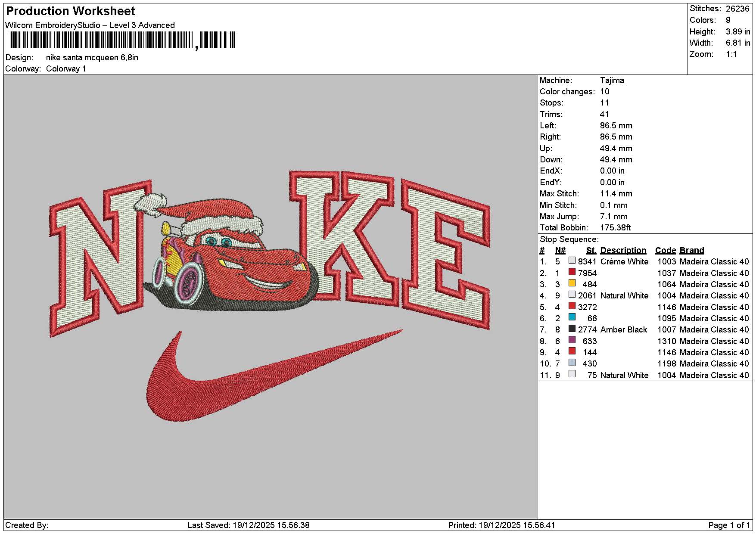Click the Up value 49.4 mm
This screenshot has width=756, height=534.
[x=616, y=149]
